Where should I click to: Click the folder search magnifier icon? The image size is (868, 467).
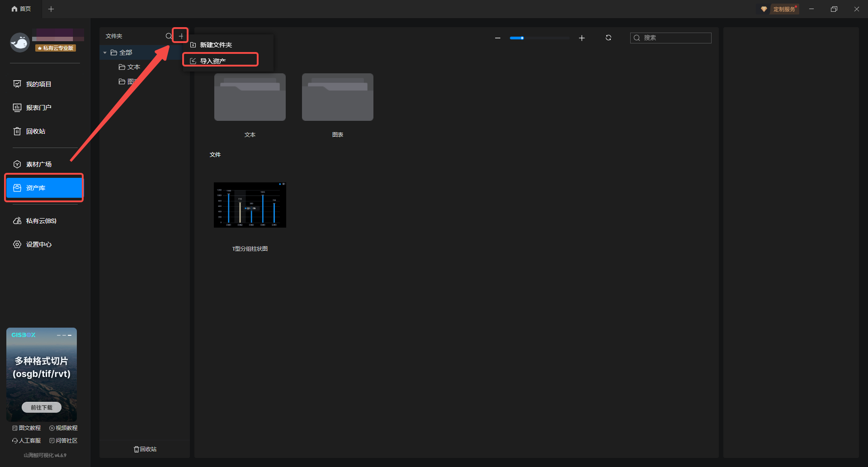click(169, 36)
